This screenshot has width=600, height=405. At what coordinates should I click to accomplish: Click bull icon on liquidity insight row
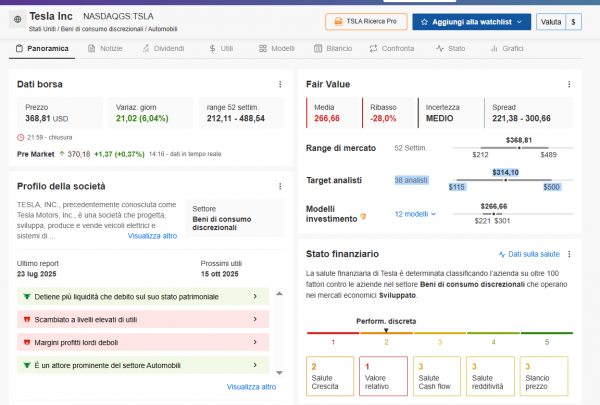pyautogui.click(x=27, y=297)
